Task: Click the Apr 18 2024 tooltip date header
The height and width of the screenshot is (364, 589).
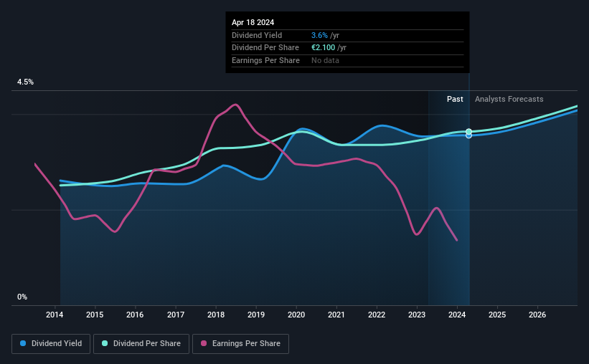Action: point(253,22)
